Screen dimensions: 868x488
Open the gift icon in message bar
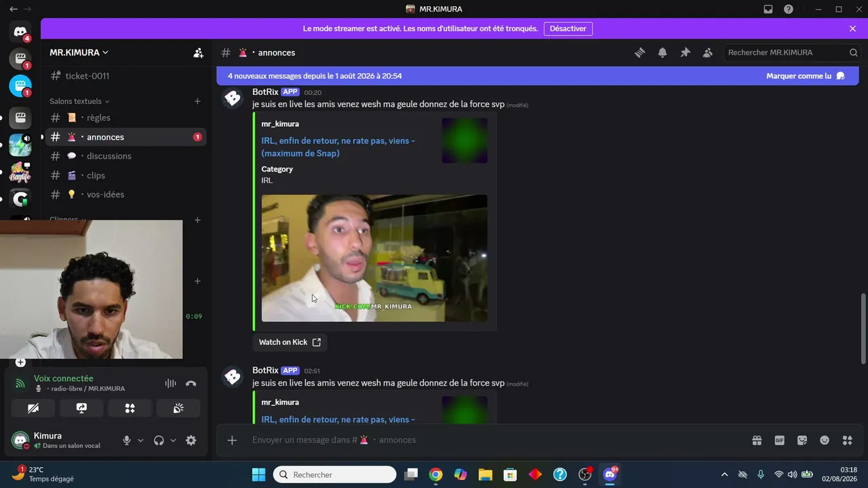[757, 440]
